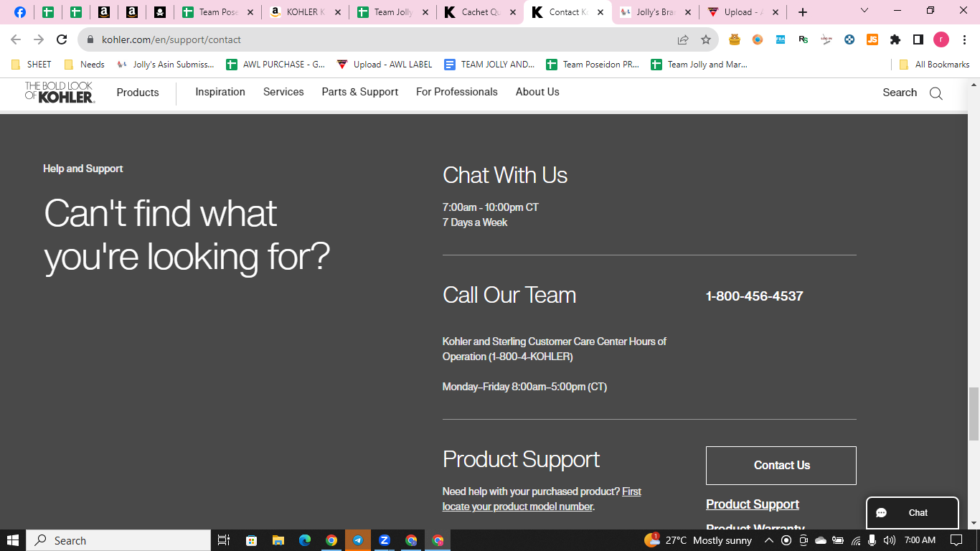
Task: Share this page from the address bar
Action: coord(683,40)
